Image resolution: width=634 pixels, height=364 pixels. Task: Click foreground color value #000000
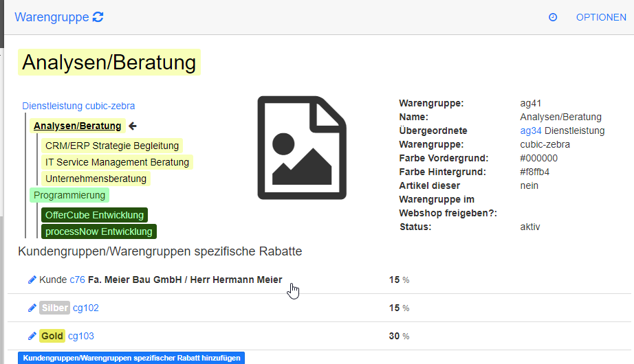(538, 158)
